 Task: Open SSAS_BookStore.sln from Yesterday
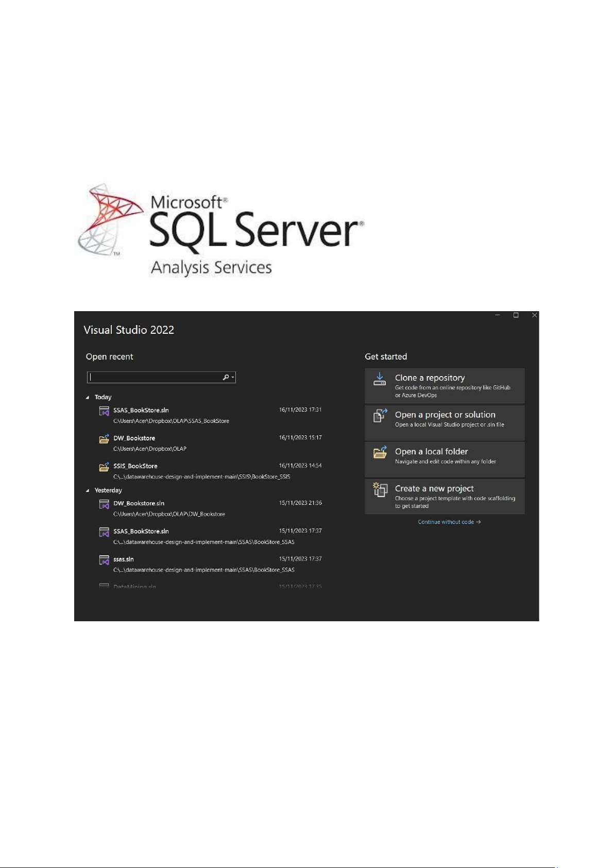(x=210, y=536)
